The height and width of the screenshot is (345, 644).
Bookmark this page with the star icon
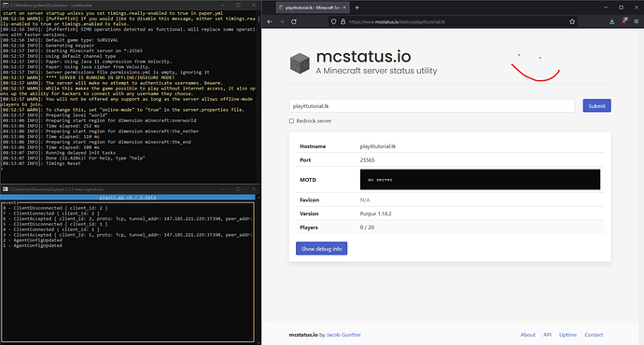pos(572,21)
